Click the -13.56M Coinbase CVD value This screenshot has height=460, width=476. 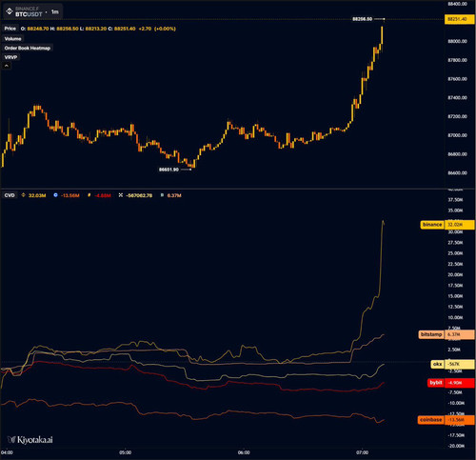[69, 195]
